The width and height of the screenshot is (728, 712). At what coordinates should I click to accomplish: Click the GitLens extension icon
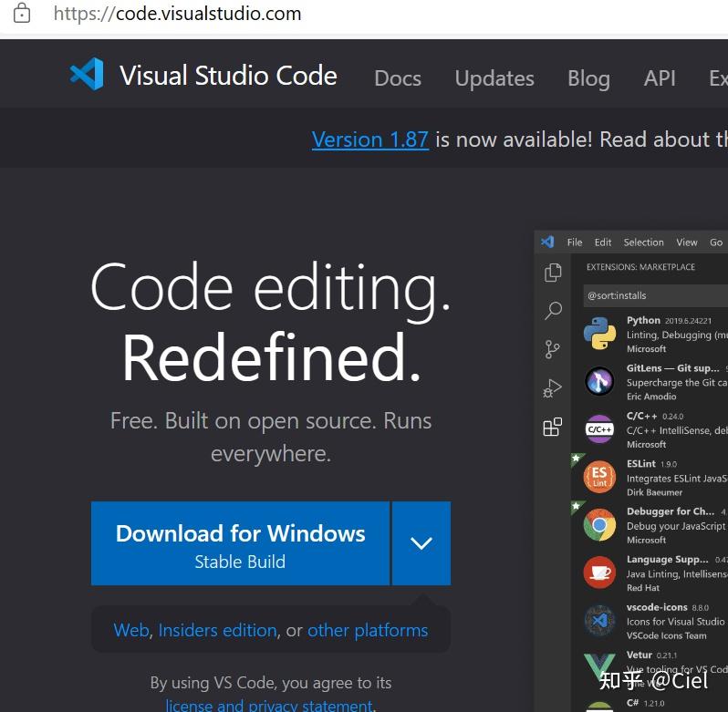tap(599, 381)
